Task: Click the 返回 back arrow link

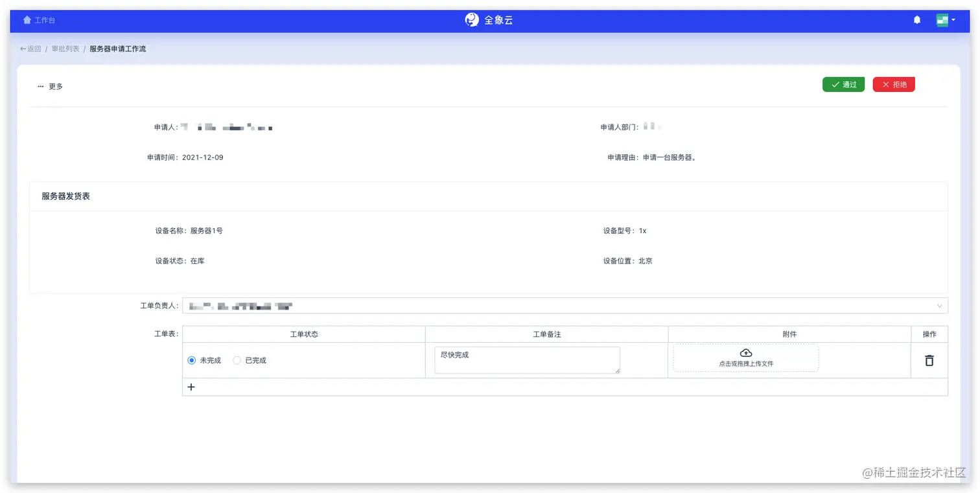Action: [x=30, y=49]
